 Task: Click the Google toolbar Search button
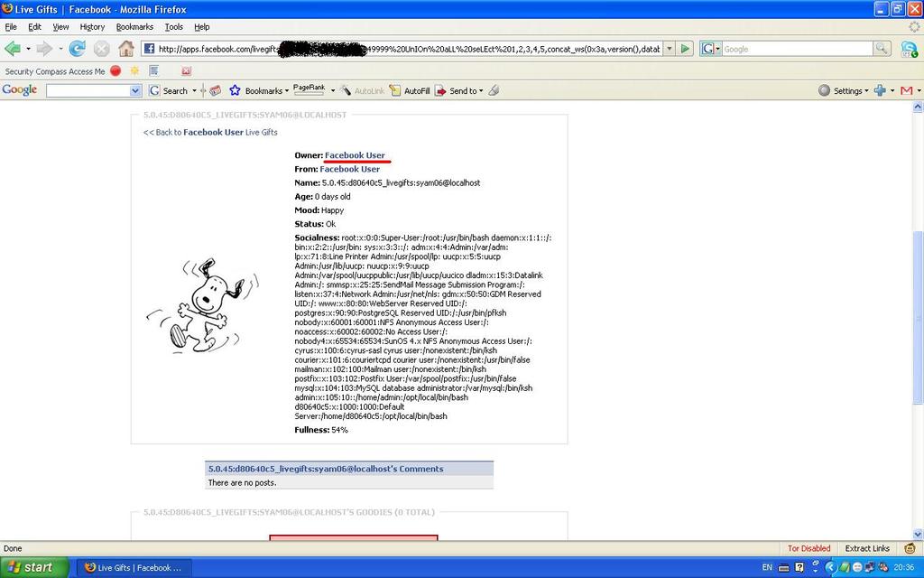click(x=169, y=90)
